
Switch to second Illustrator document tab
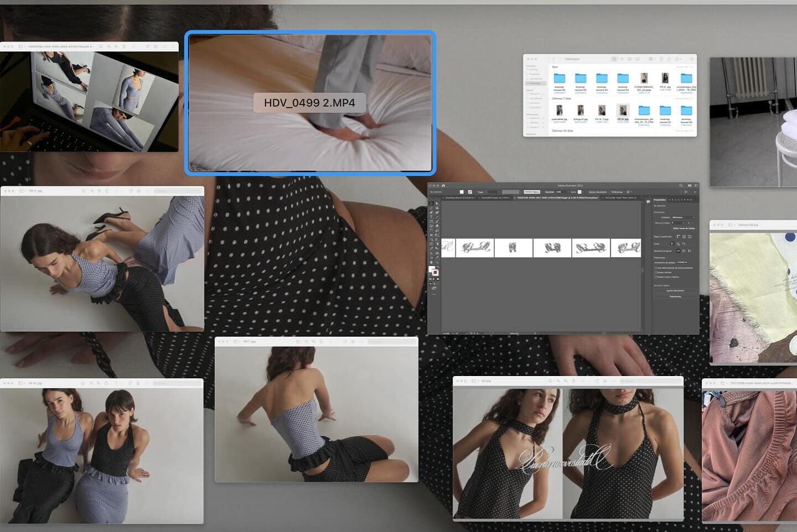(x=495, y=198)
